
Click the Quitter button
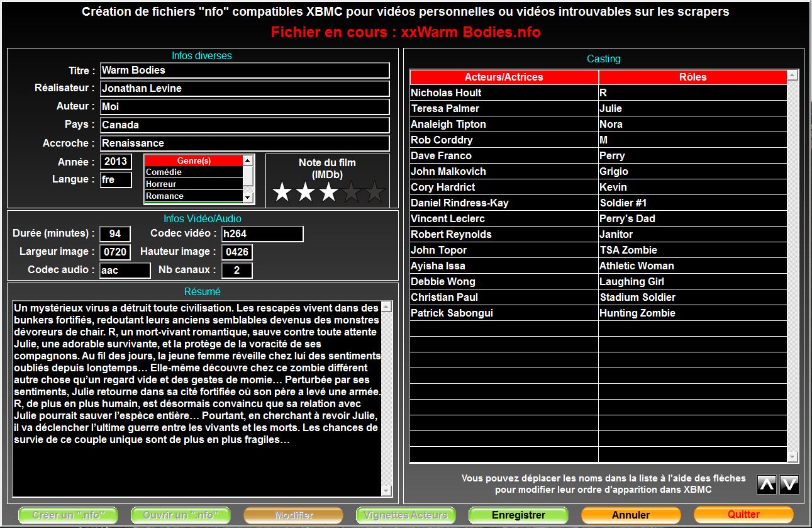[743, 515]
